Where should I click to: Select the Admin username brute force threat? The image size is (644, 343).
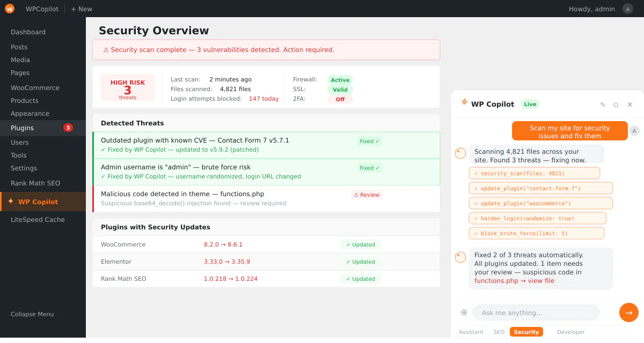(266, 171)
